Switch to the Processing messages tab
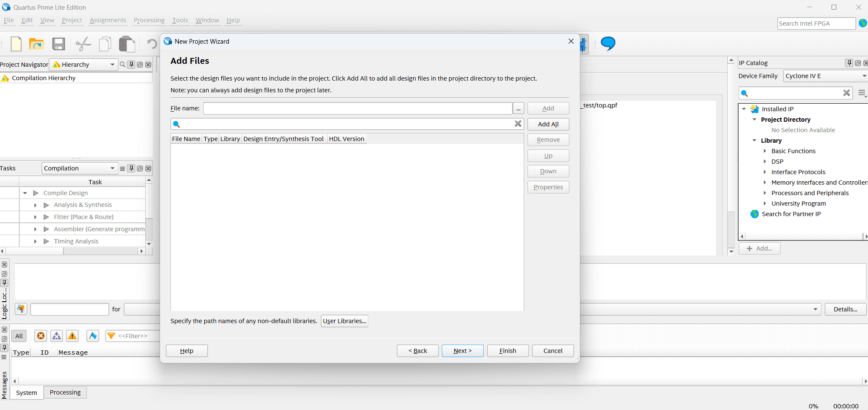The image size is (868, 410). click(65, 392)
